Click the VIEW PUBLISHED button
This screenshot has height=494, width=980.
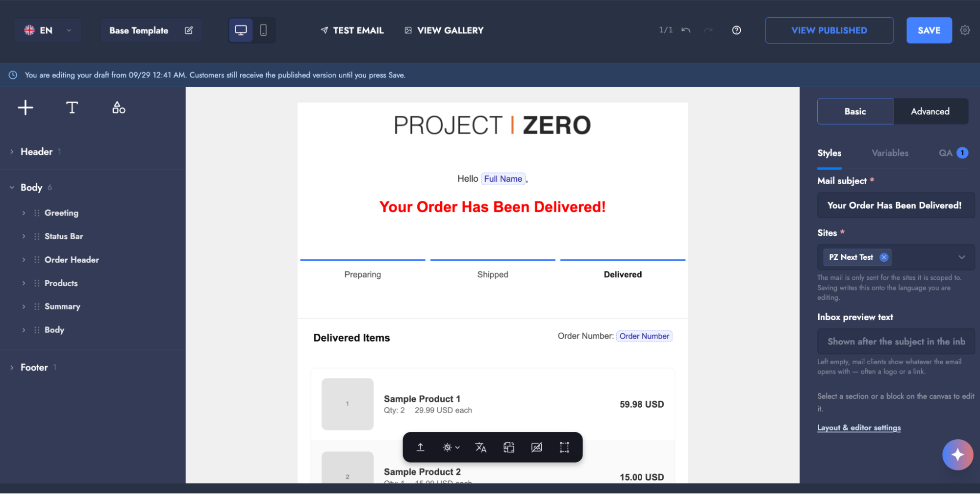829,30
